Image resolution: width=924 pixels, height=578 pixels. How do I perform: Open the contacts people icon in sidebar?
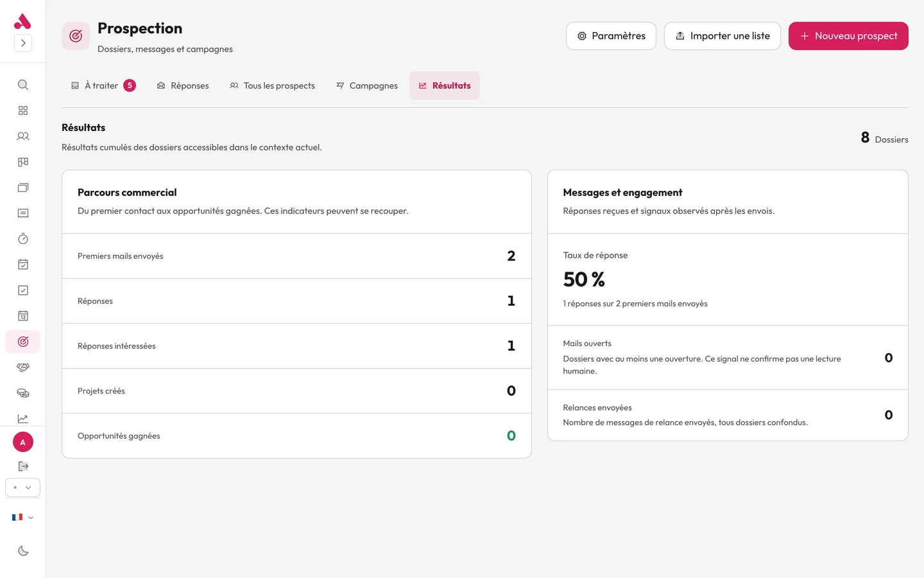tap(23, 136)
